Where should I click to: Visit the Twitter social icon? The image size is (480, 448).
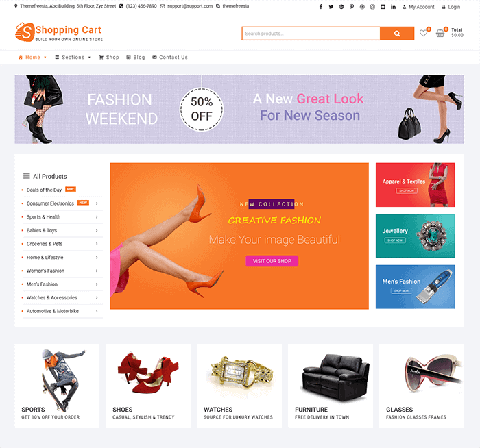331,7
